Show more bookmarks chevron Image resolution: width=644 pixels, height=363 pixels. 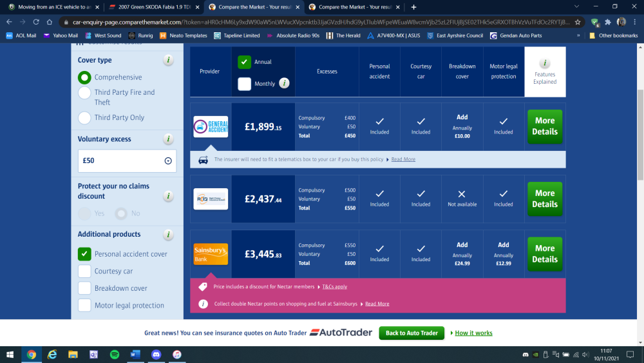[x=578, y=35]
